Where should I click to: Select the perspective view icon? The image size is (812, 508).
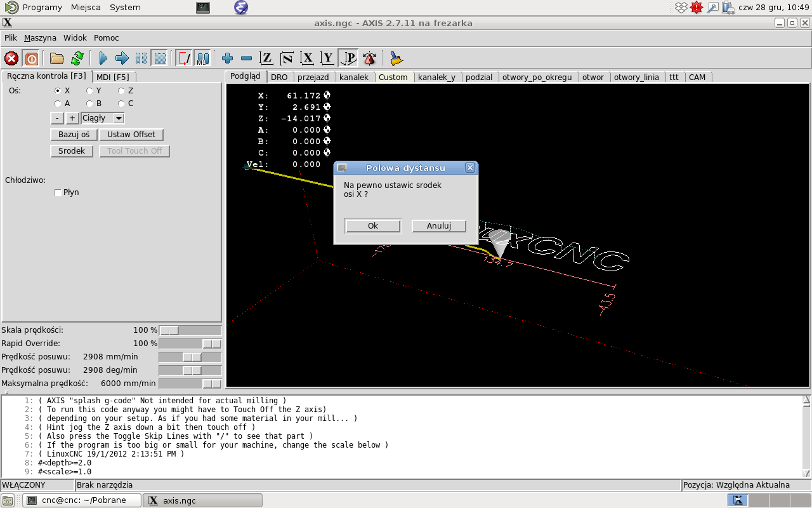coord(348,58)
